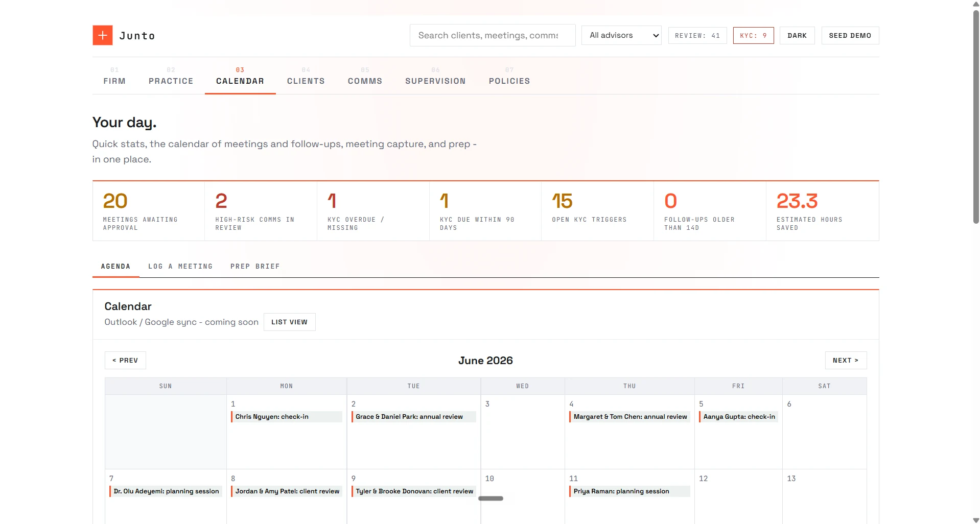Click the 15 open KYC triggers stat
Viewport: 980px width, 524px height.
[x=597, y=211]
